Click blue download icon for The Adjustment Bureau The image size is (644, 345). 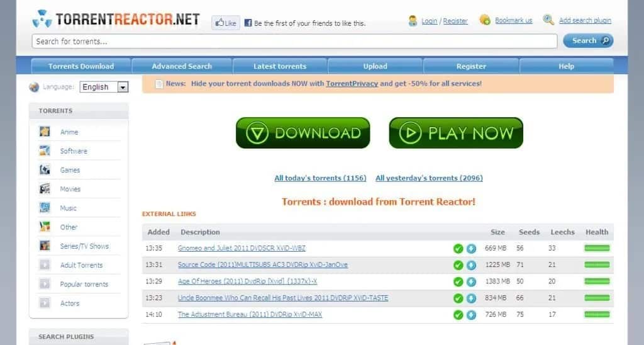[x=472, y=315]
